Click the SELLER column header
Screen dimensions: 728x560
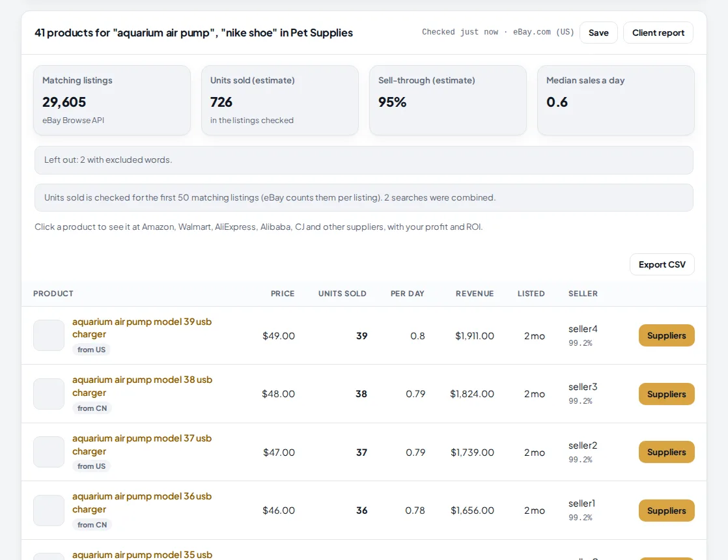[583, 294]
